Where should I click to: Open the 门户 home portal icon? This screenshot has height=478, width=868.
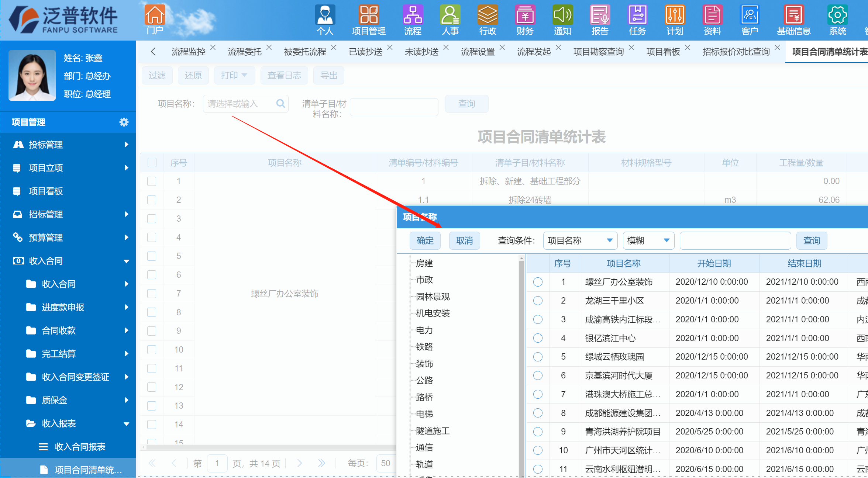155,15
